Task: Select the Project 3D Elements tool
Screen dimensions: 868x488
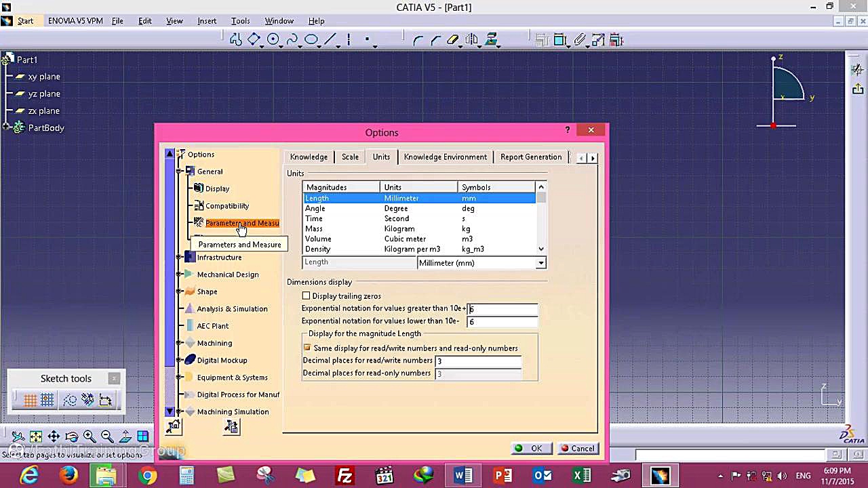Action: click(x=491, y=40)
